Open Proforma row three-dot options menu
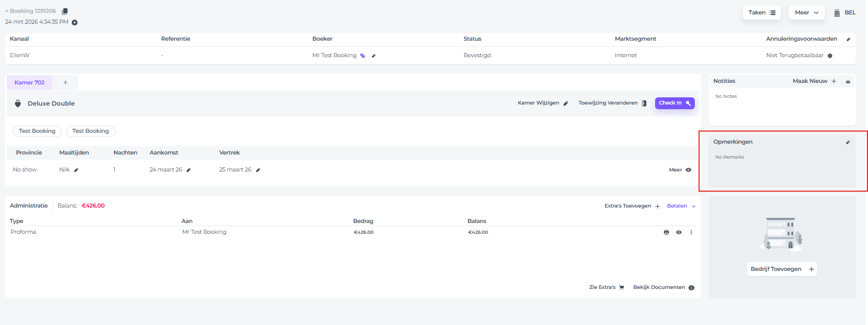 click(691, 232)
